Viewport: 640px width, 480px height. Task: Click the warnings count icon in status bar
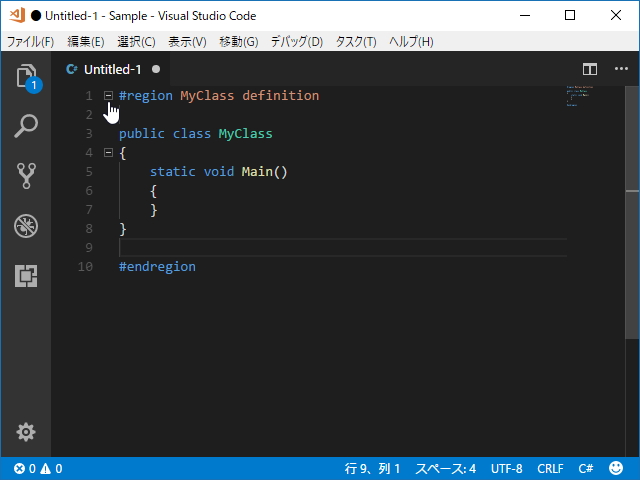pos(46,469)
